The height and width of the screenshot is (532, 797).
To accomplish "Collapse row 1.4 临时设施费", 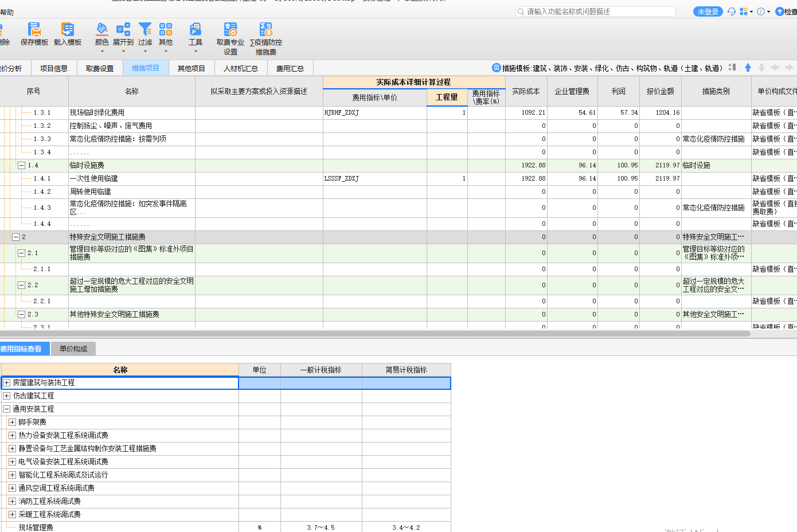I will click(21, 165).
